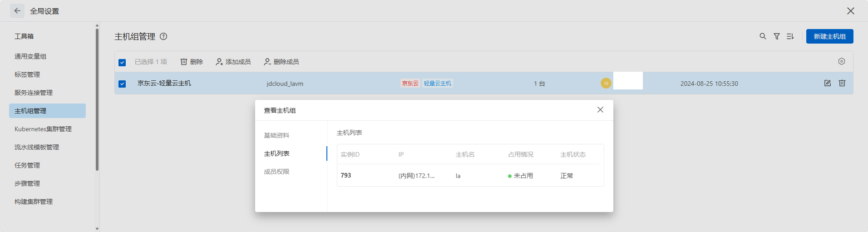868x232 pixels.
Task: Click the yellow creator avatar icon
Action: click(606, 83)
